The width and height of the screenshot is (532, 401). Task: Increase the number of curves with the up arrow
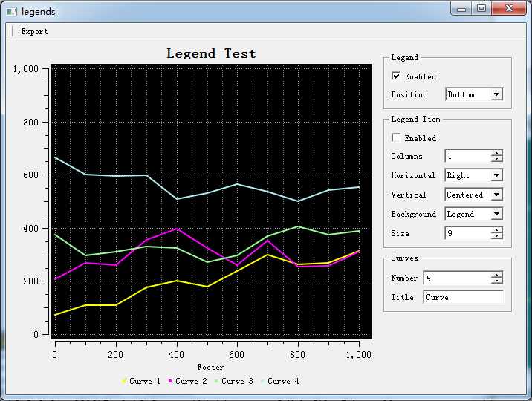(497, 275)
